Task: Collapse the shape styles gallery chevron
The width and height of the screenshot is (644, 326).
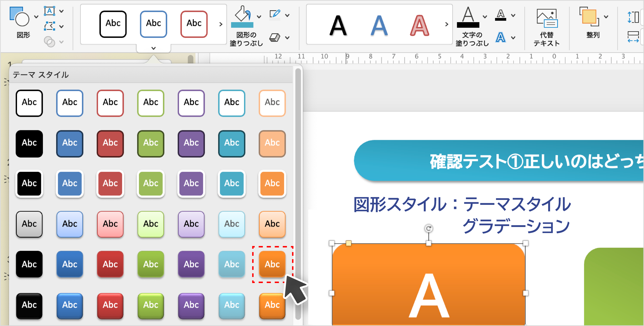Action: pyautogui.click(x=153, y=48)
